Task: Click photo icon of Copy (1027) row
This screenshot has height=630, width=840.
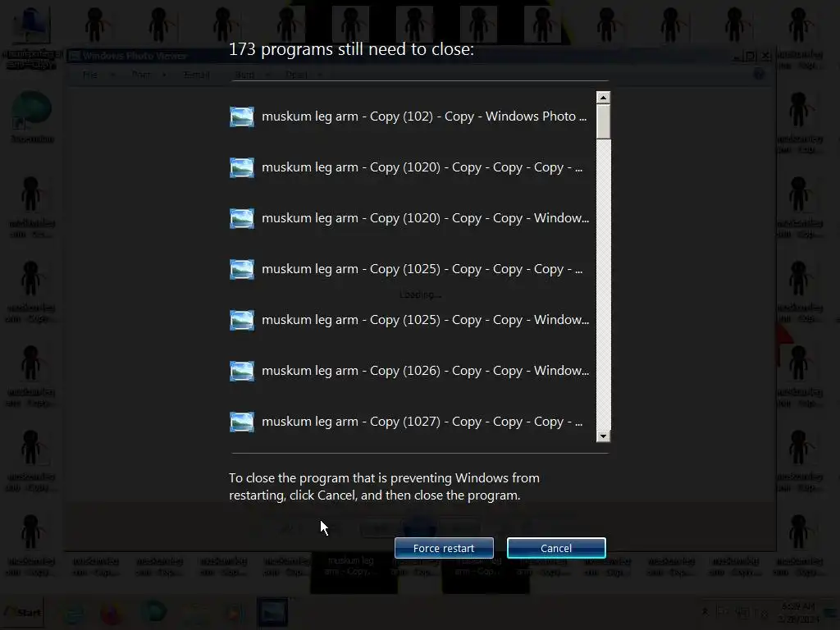Action: (242, 422)
